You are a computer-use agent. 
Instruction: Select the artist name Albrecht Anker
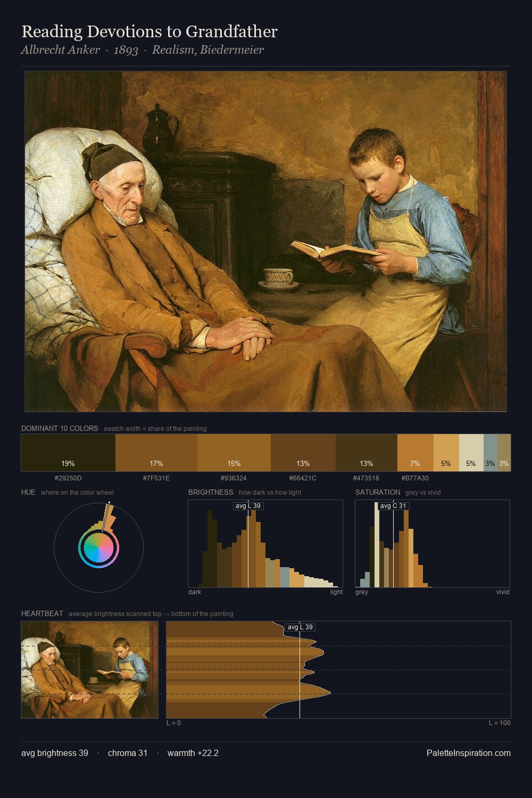61,50
